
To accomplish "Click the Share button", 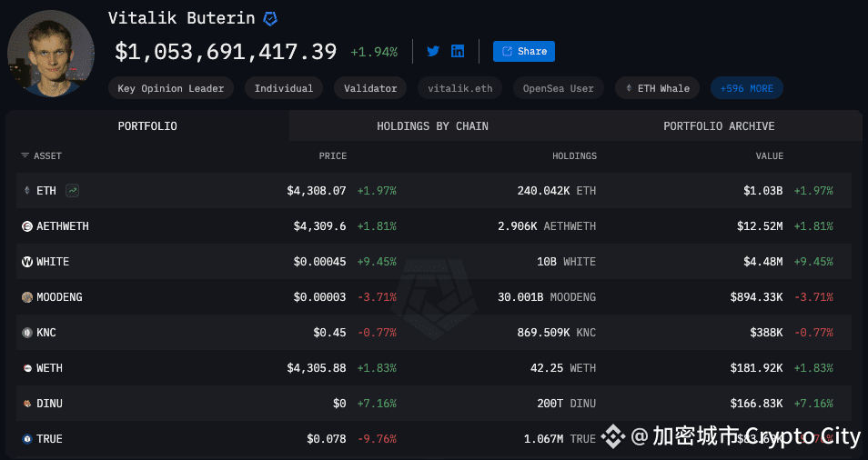I will [x=524, y=52].
